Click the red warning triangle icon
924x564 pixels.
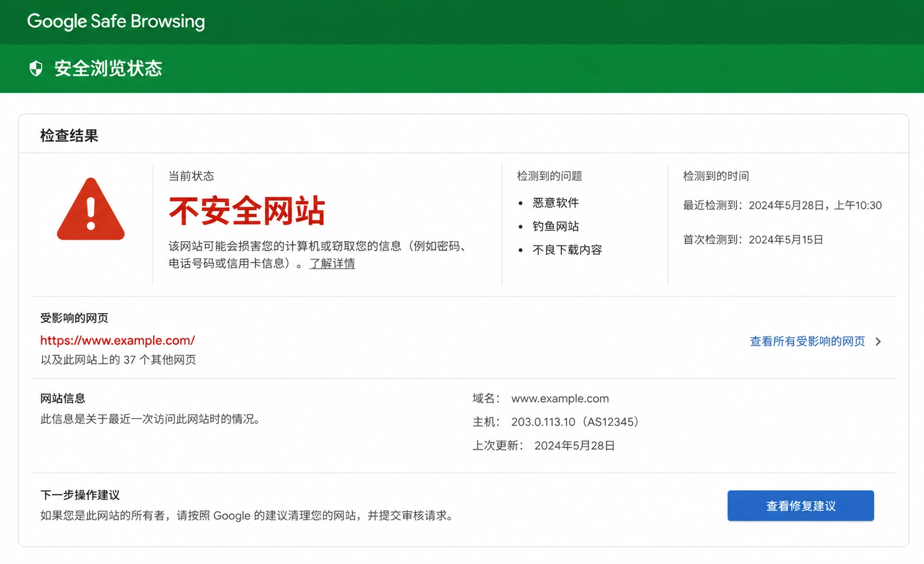click(90, 209)
